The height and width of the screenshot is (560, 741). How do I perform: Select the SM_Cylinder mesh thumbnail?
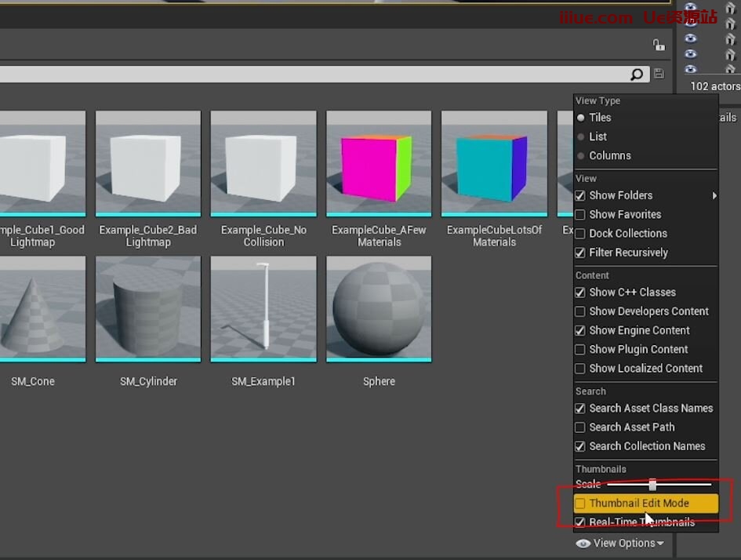pos(148,309)
